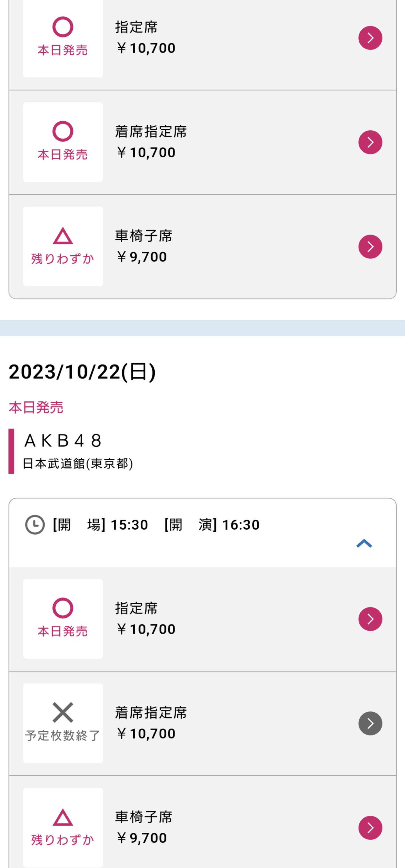Open the top 指定席 本日発売 status box
405x868 pixels.
tap(63, 38)
